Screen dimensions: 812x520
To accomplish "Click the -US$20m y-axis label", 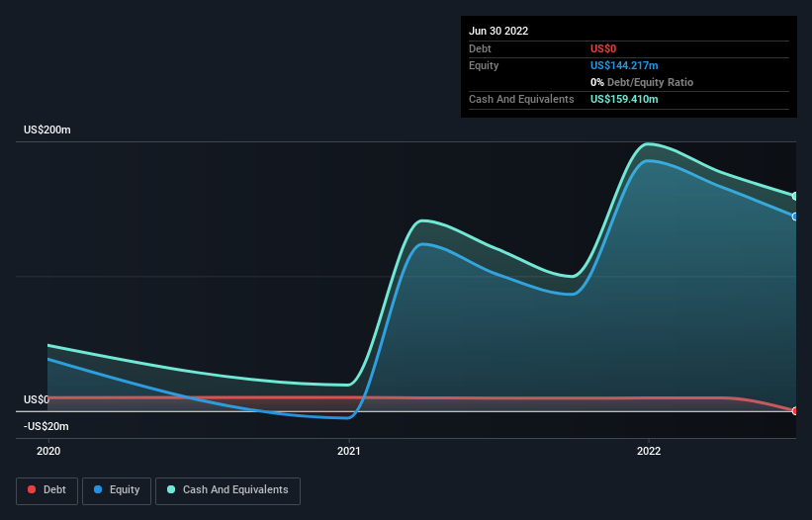I will (46, 426).
